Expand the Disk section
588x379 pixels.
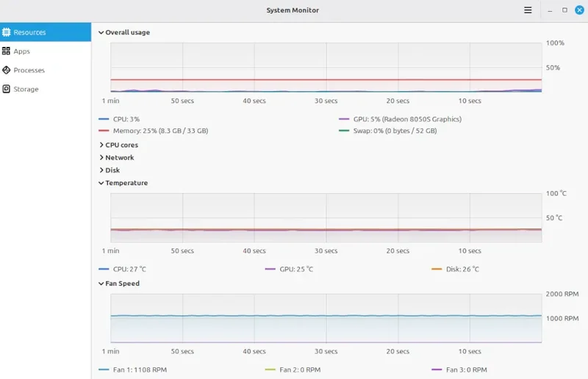click(x=109, y=170)
